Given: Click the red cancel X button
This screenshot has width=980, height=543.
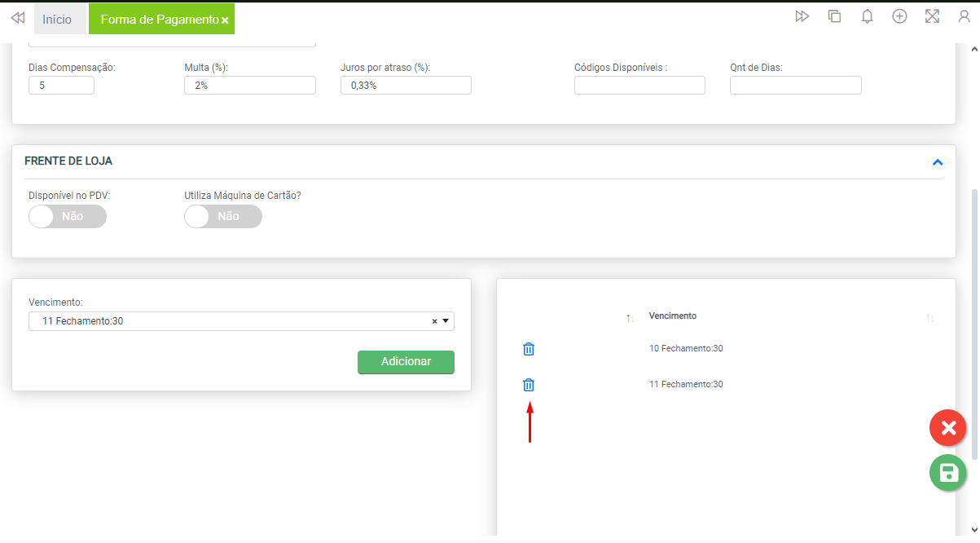Looking at the screenshot, I should coord(947,428).
